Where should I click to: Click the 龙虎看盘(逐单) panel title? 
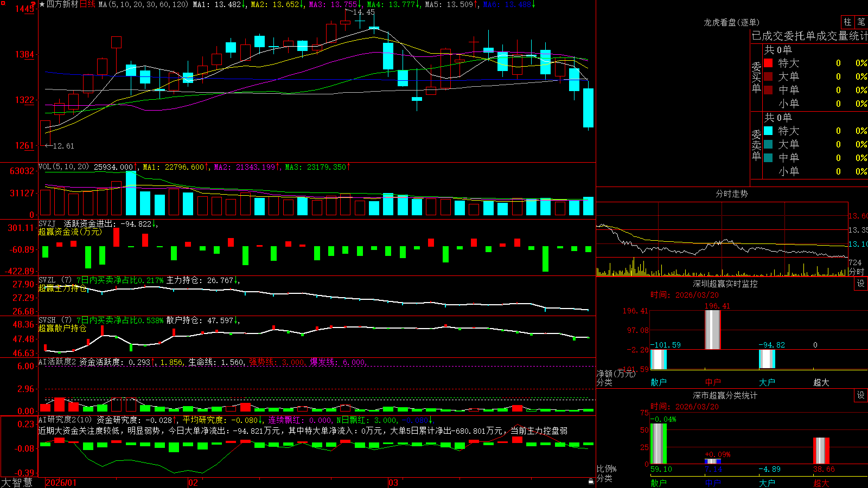coord(731,22)
